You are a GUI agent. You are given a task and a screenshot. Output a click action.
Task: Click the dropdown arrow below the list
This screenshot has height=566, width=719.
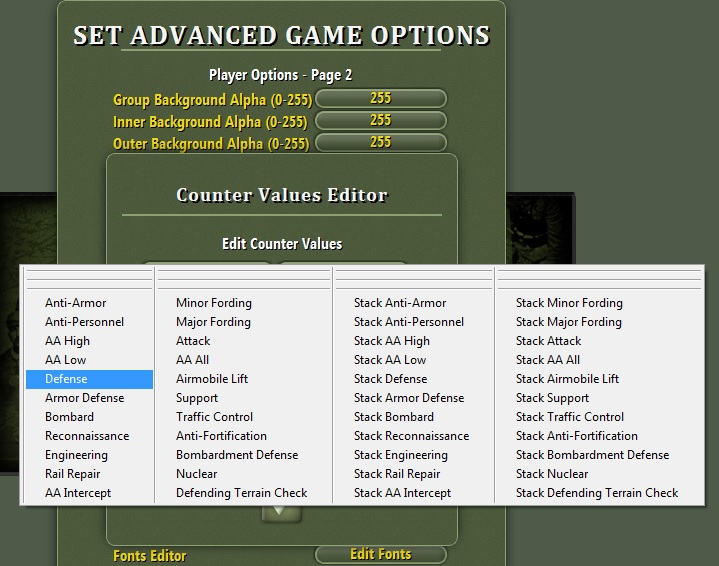tap(282, 513)
